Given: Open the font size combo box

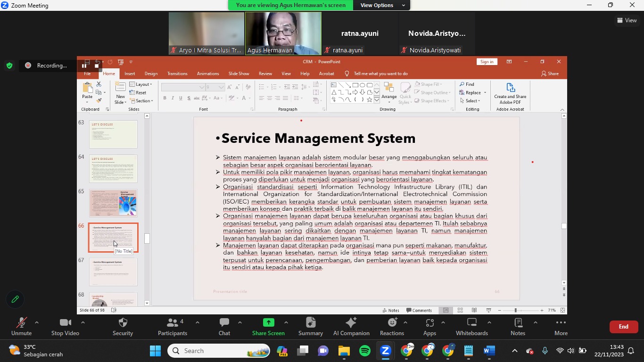Looking at the screenshot, I should pyautogui.click(x=215, y=87).
